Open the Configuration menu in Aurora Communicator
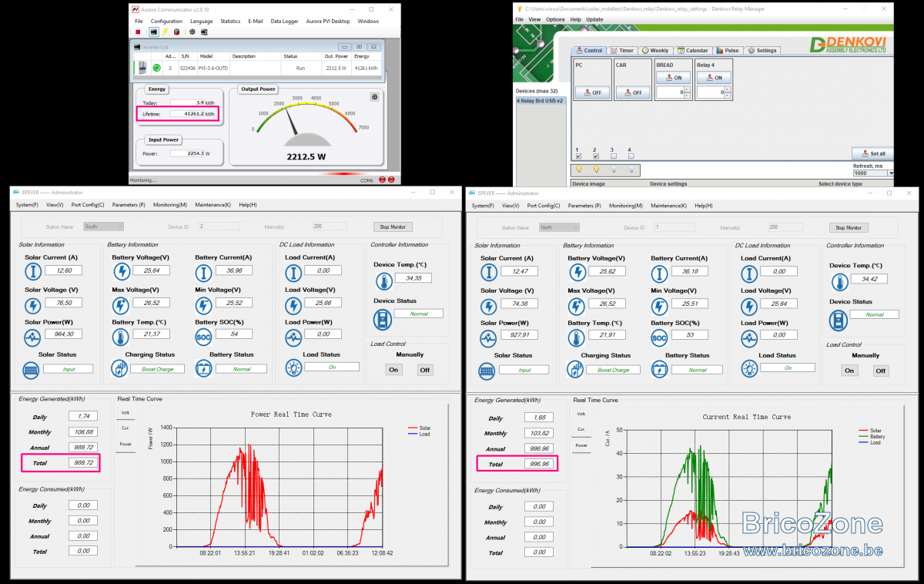924x584 pixels. [166, 22]
